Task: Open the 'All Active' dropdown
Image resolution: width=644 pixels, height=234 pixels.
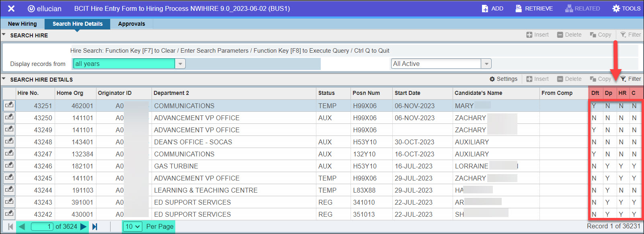Action: (x=486, y=64)
